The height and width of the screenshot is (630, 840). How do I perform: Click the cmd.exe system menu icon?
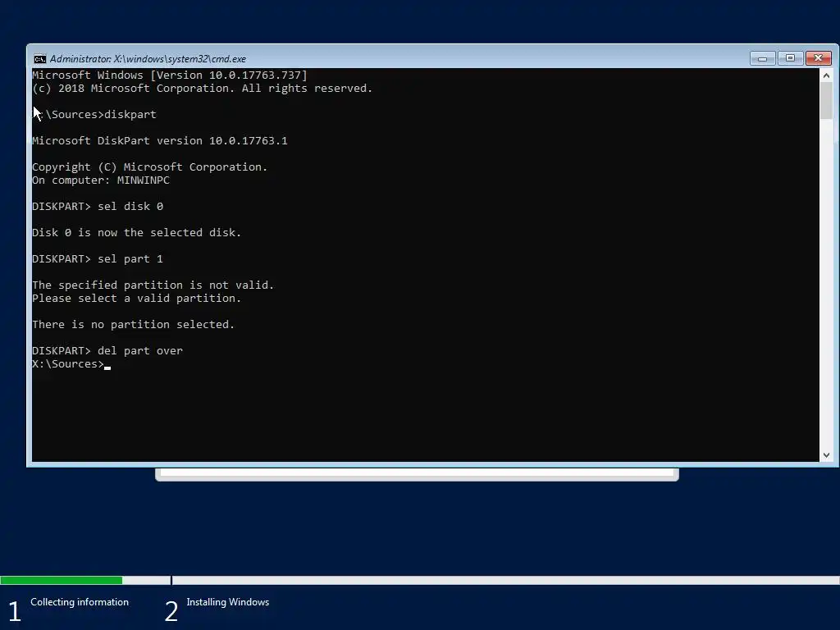[x=39, y=59]
